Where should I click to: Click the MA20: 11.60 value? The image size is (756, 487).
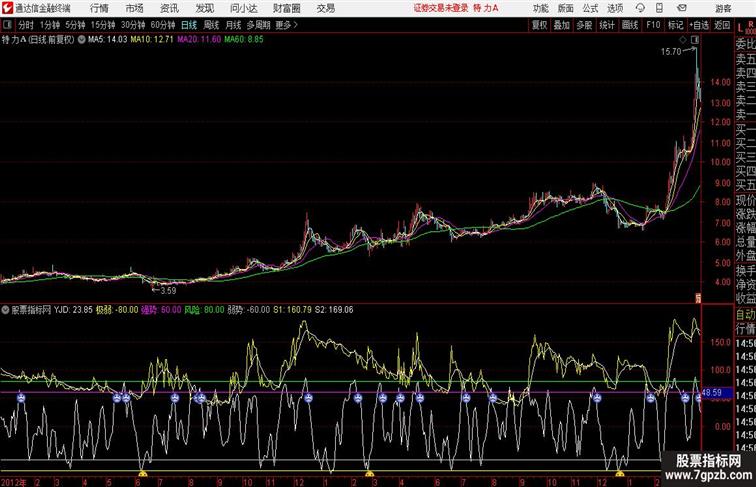199,40
